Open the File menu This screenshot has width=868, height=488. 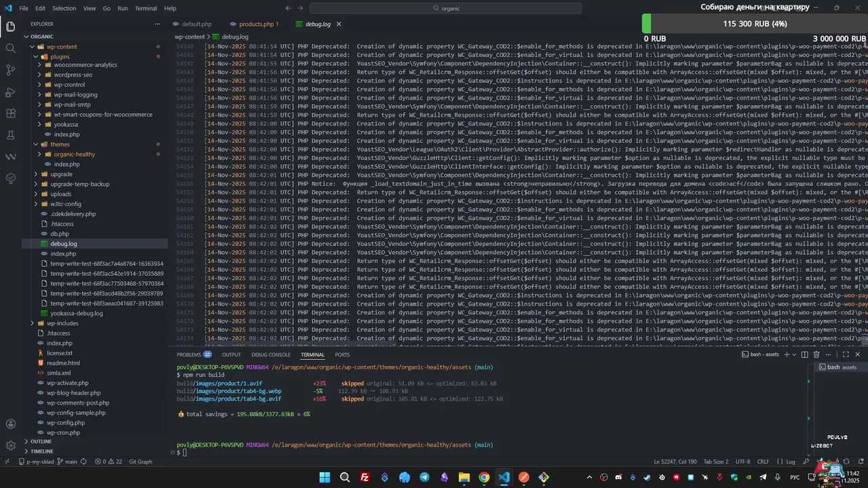24,8
